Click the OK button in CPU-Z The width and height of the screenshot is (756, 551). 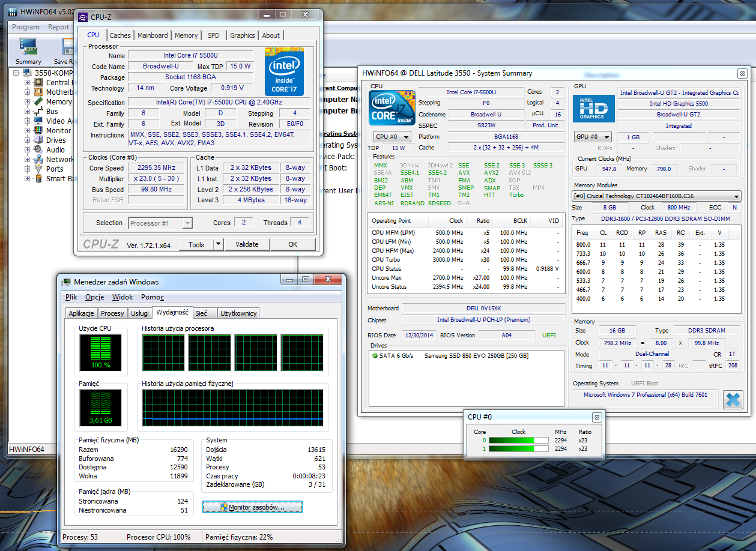coord(292,244)
